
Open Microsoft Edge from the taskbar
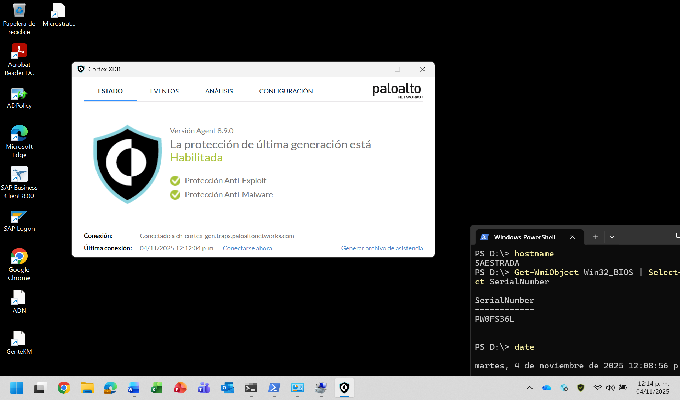[110, 388]
